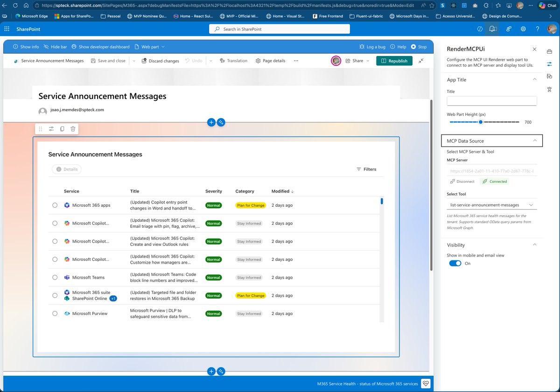Toggle 'Show in mobile and email view' on/off
Image resolution: width=560 pixels, height=392 pixels.
click(455, 263)
